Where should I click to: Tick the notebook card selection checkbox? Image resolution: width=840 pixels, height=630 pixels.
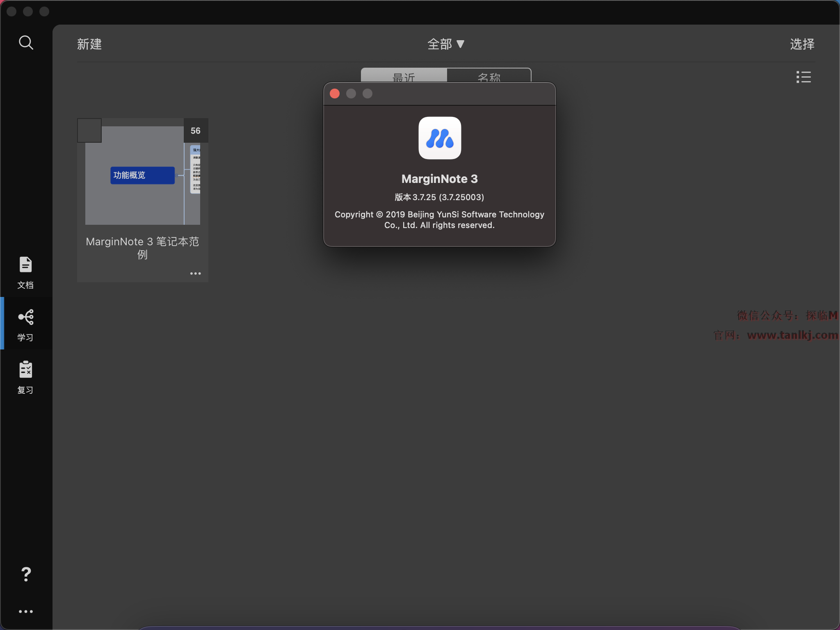click(89, 130)
